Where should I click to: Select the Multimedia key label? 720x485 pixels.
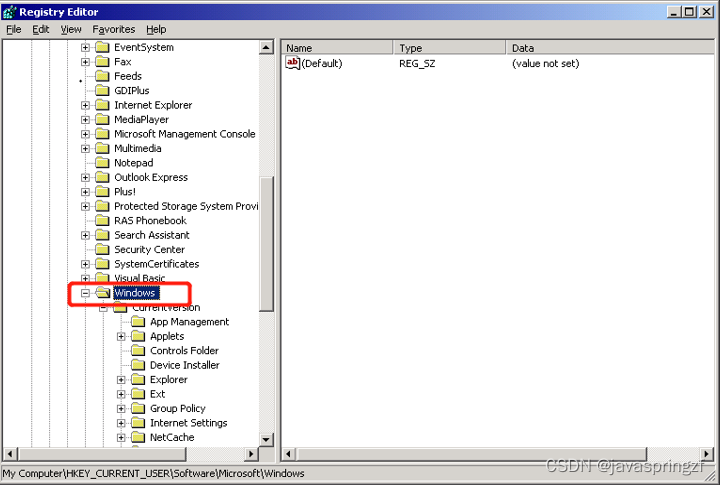(138, 148)
